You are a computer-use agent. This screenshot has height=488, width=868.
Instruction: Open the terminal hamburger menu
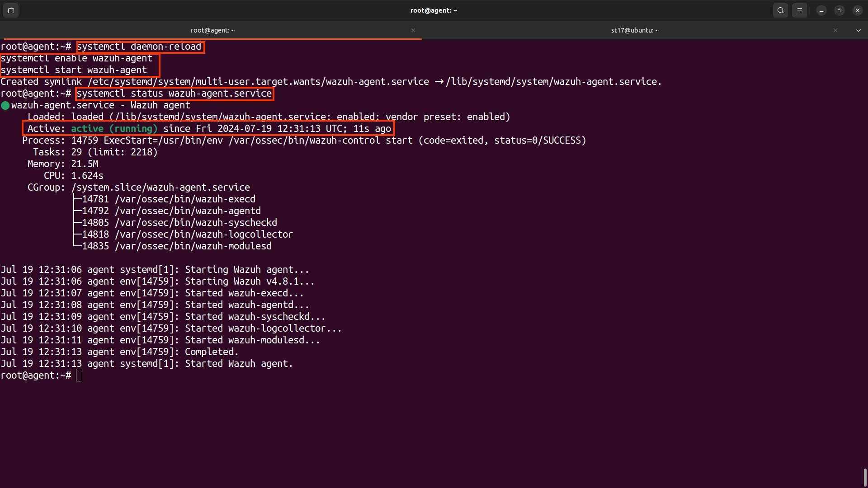pos(799,10)
